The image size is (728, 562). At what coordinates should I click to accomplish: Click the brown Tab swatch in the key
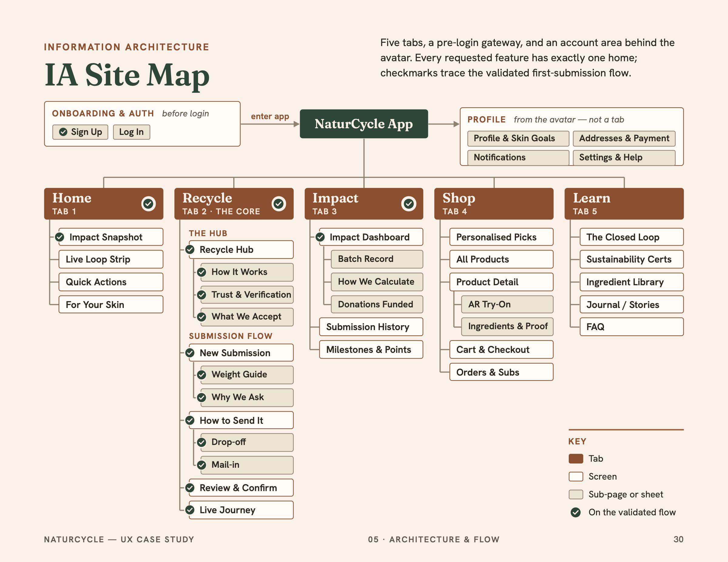pyautogui.click(x=576, y=459)
